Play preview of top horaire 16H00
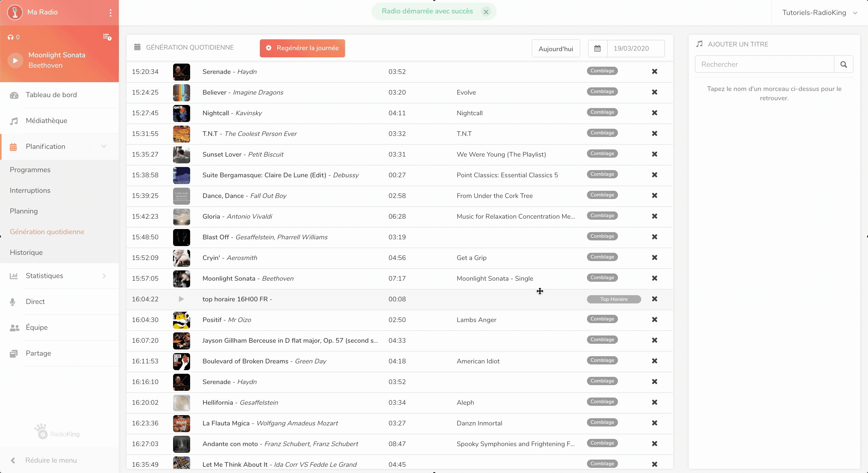This screenshot has height=473, width=868. point(181,299)
